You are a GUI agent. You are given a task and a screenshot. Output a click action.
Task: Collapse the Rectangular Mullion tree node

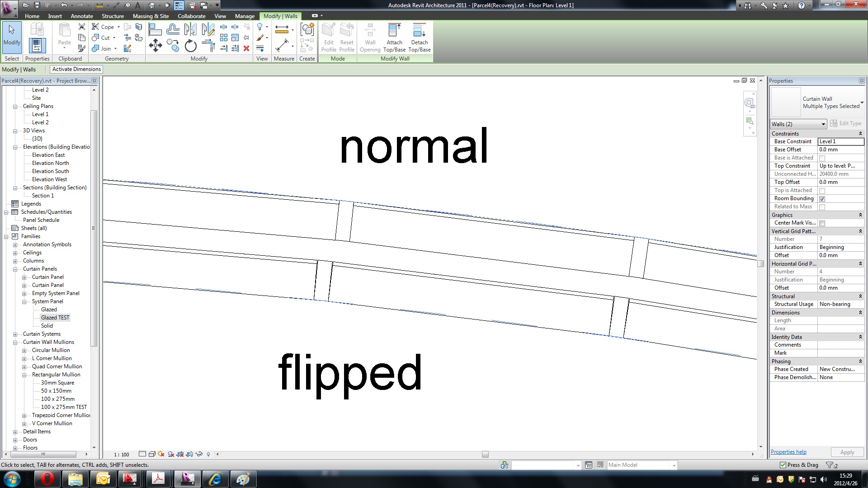coord(24,375)
